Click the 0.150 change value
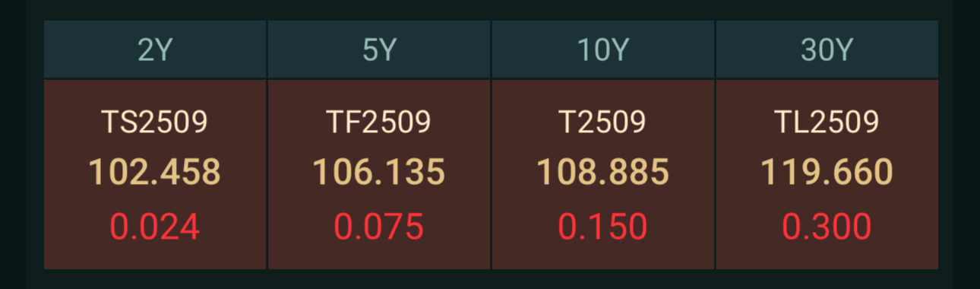The width and height of the screenshot is (980, 289). click(603, 227)
